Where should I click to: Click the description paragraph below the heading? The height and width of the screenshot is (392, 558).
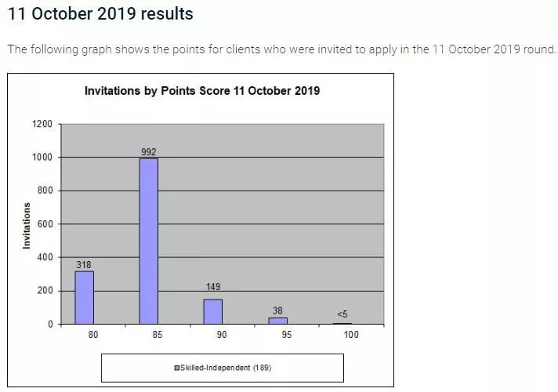(x=281, y=49)
